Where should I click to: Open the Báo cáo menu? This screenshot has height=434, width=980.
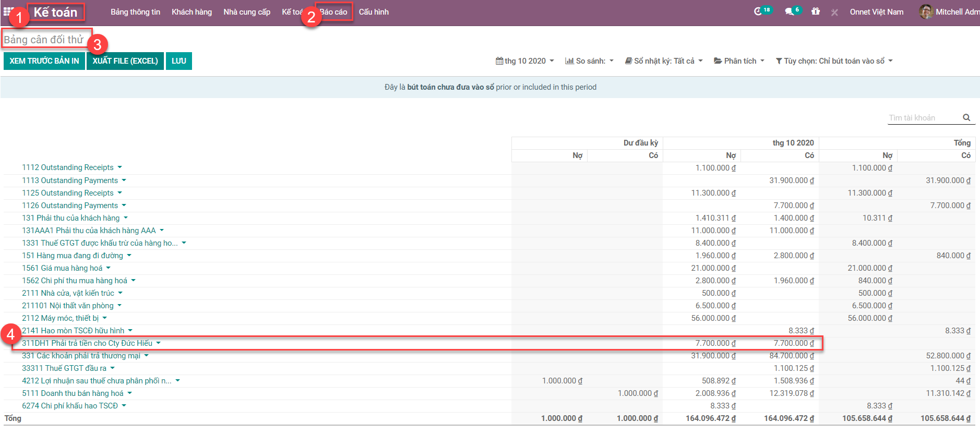pos(334,12)
